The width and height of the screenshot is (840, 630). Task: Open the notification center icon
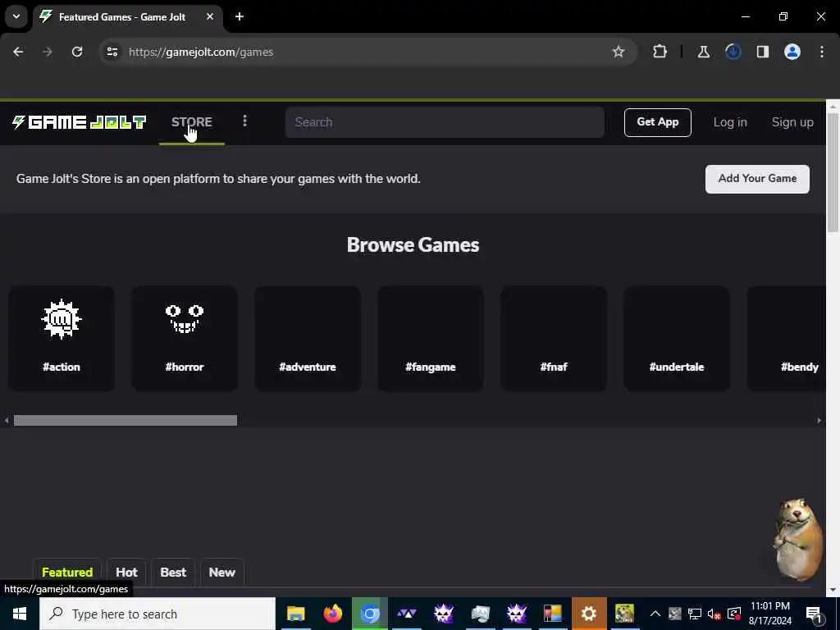coord(814,614)
